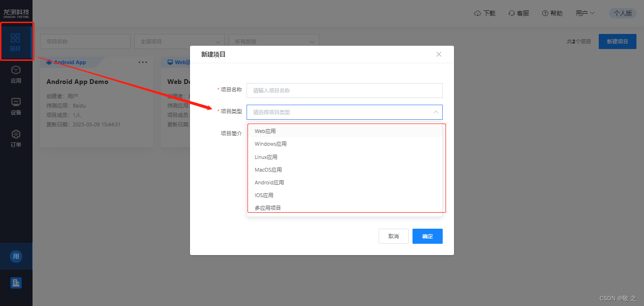Click the enterprise building icon in sidebar
The image size is (644, 306).
pos(16,283)
